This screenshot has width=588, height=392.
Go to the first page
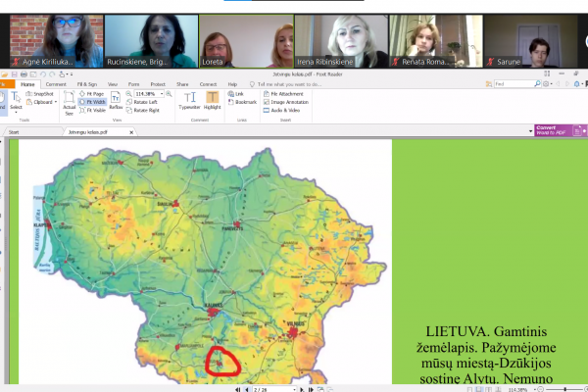coord(238,390)
